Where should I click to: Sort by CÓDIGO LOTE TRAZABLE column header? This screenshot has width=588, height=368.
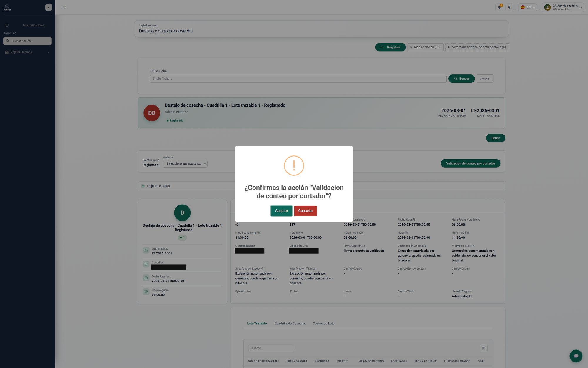click(x=263, y=361)
